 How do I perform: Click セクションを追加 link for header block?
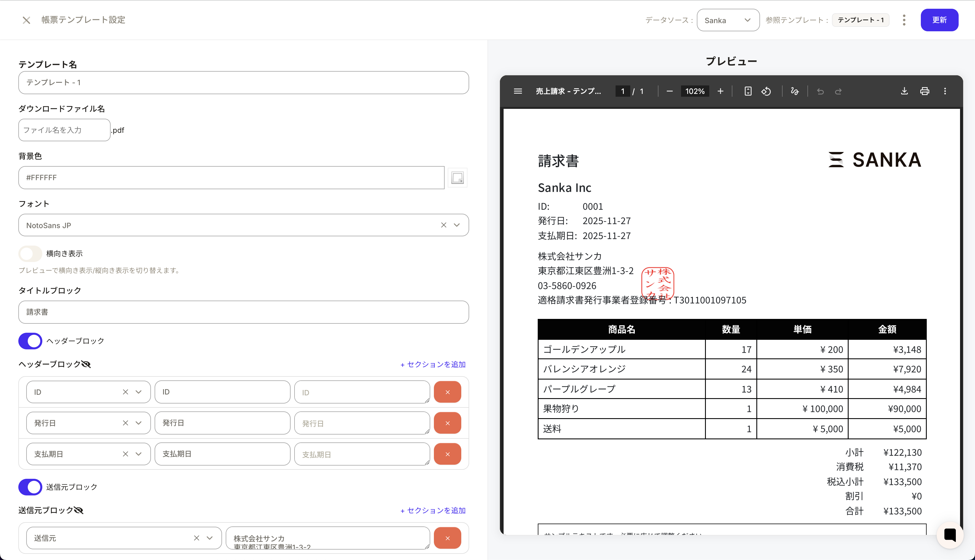(433, 364)
